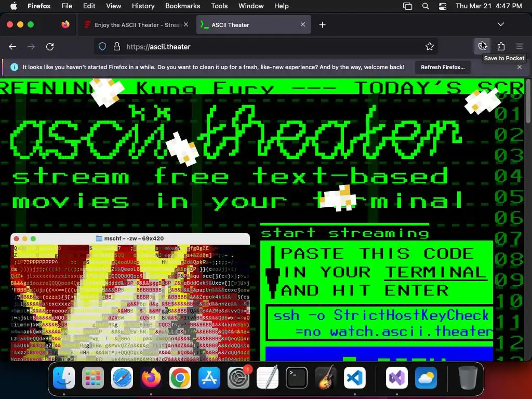Open System Settings from the Dock
This screenshot has width=532, height=399.
click(238, 378)
